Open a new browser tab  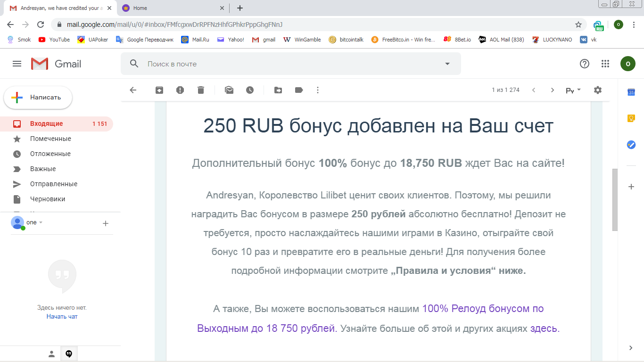(240, 8)
